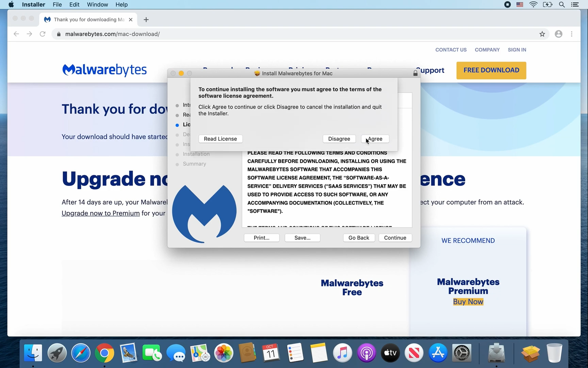Open Google Chrome from the Dock
Image resolution: width=588 pixels, height=368 pixels.
coord(104,353)
